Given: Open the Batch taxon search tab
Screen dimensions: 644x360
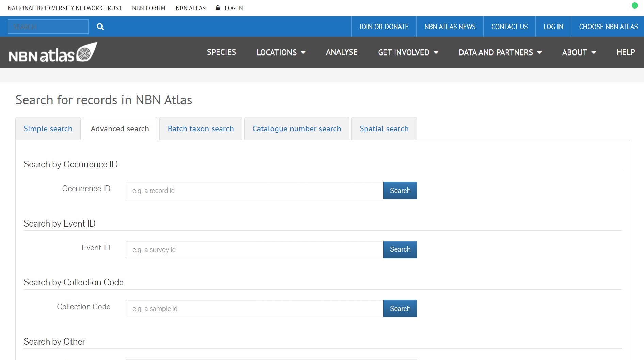Looking at the screenshot, I should point(200,129).
